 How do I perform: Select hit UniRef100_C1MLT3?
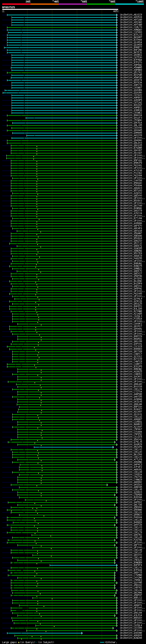[131, 27]
